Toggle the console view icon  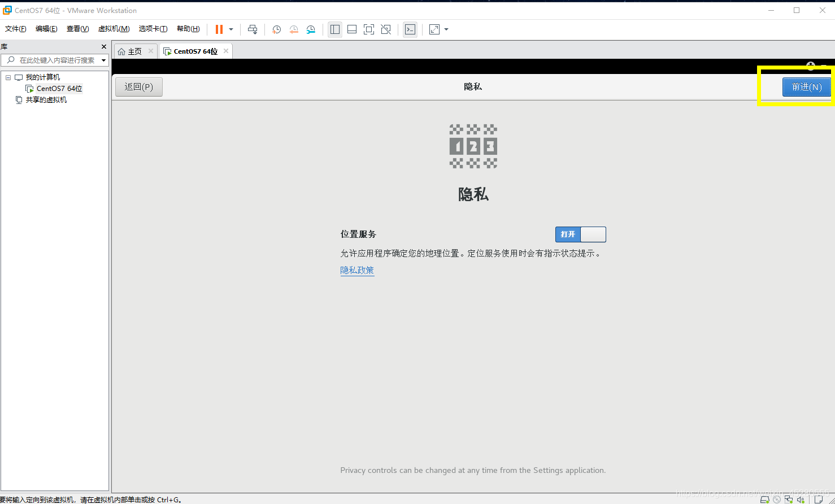411,29
